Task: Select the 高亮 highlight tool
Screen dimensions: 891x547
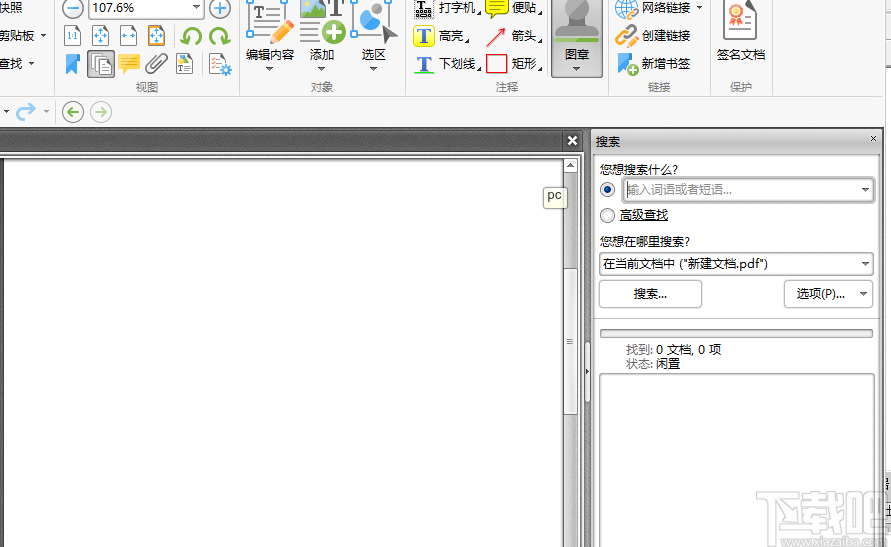Action: (x=441, y=36)
